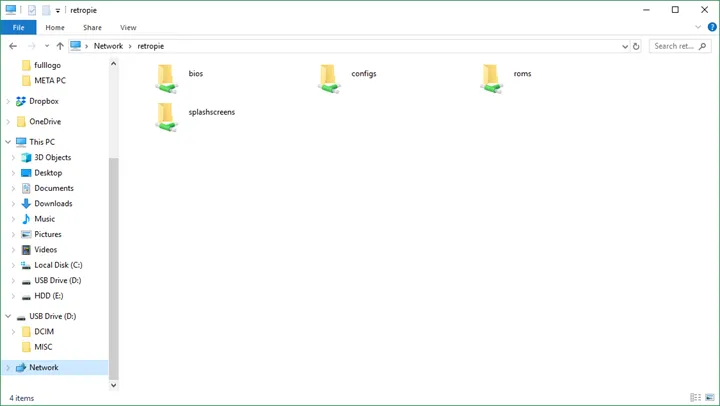This screenshot has width=720, height=406.
Task: Click the retropie breadcrumb in address bar
Action: (x=151, y=46)
